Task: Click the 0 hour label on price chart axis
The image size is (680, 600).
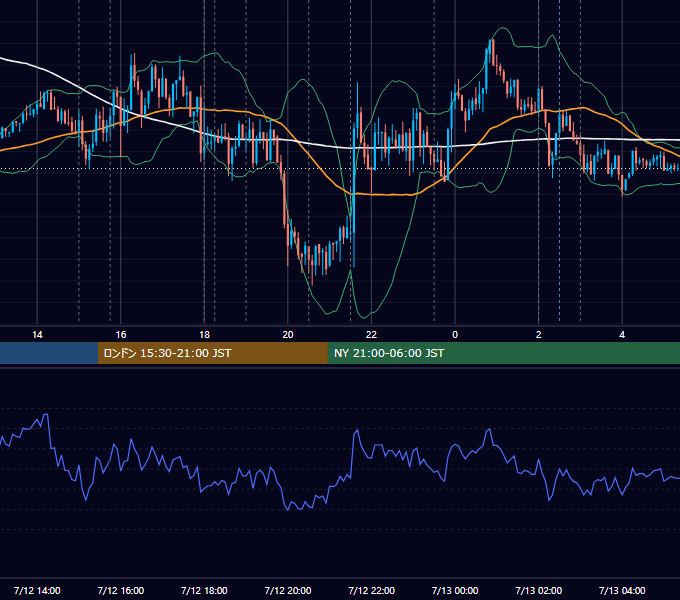Action: pyautogui.click(x=455, y=335)
